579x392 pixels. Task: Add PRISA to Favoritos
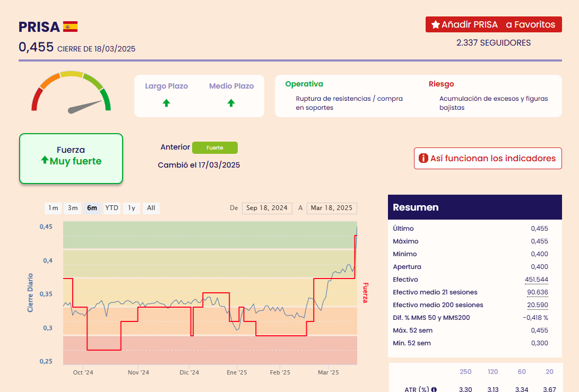[x=494, y=25]
